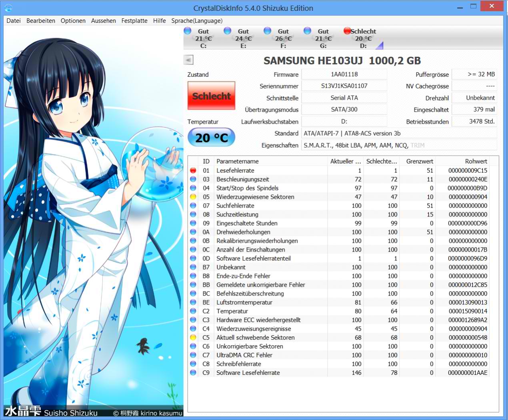Click blue dot of Software Lesefehlerratenteil

click(x=193, y=258)
